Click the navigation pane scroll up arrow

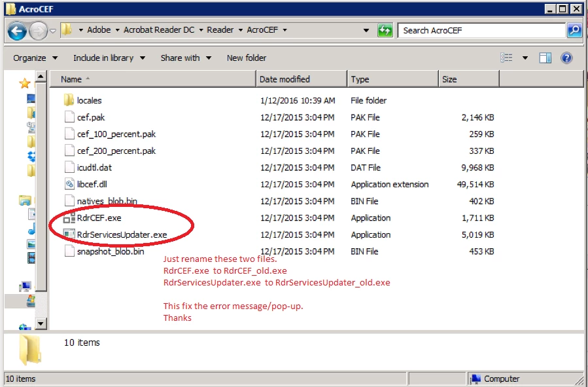pos(41,77)
